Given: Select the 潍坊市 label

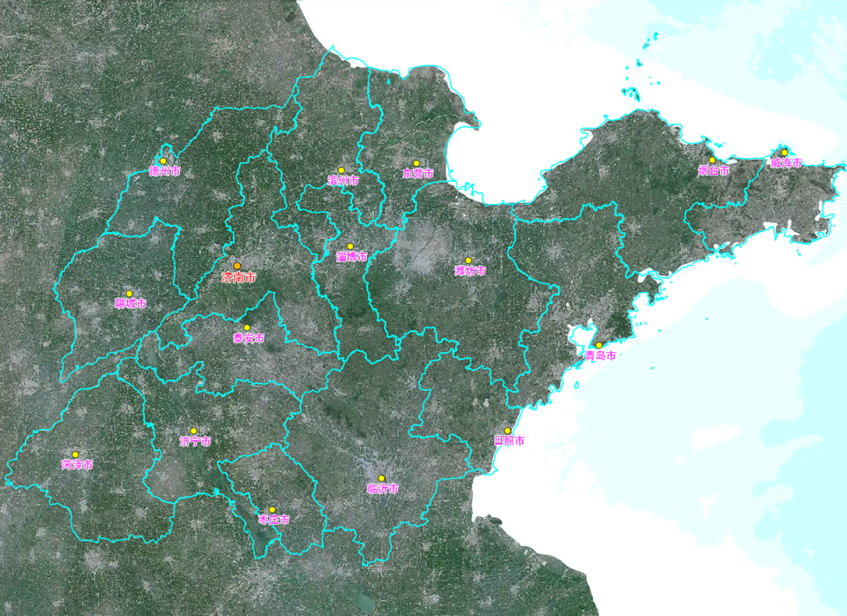Looking at the screenshot, I should coord(470,271).
